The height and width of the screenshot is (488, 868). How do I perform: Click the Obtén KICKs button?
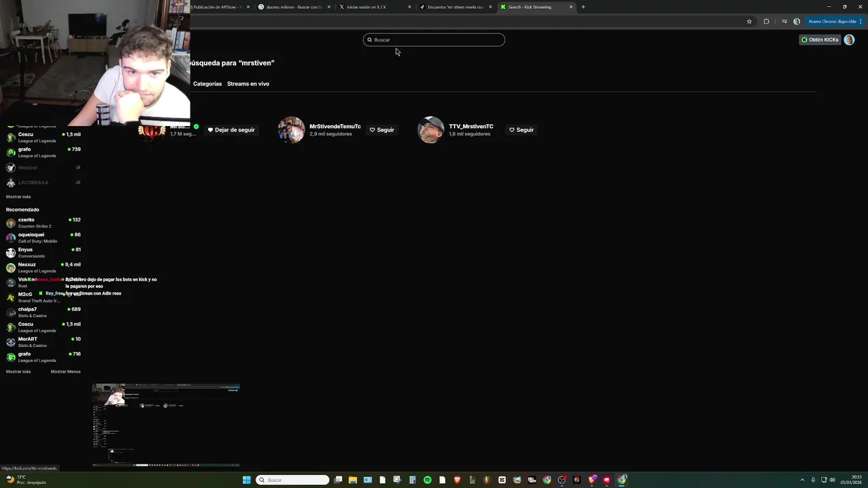[820, 40]
